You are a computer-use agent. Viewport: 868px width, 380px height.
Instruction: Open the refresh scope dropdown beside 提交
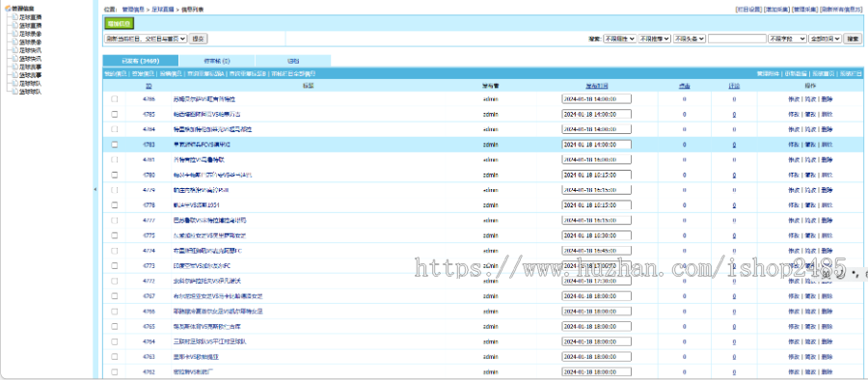[146, 39]
